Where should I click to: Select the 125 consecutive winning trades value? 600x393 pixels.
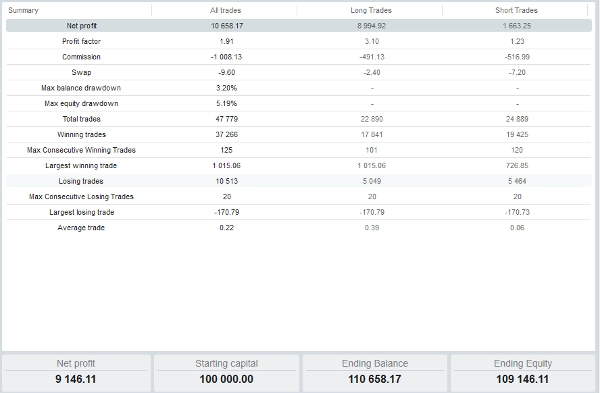(x=227, y=150)
